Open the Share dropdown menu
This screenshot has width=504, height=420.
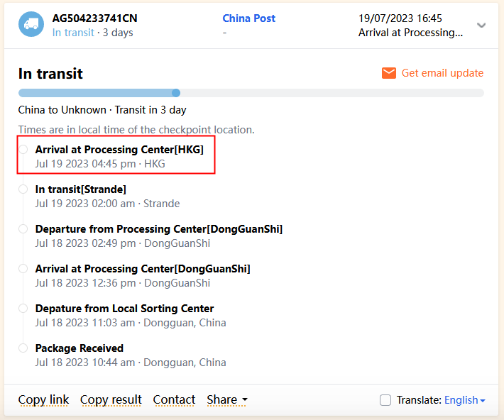click(227, 400)
